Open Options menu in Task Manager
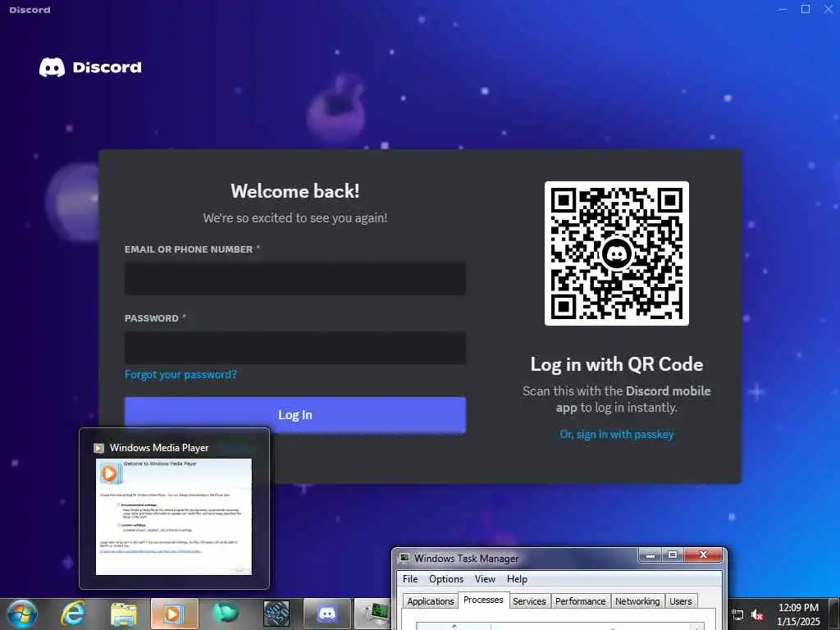 (445, 579)
